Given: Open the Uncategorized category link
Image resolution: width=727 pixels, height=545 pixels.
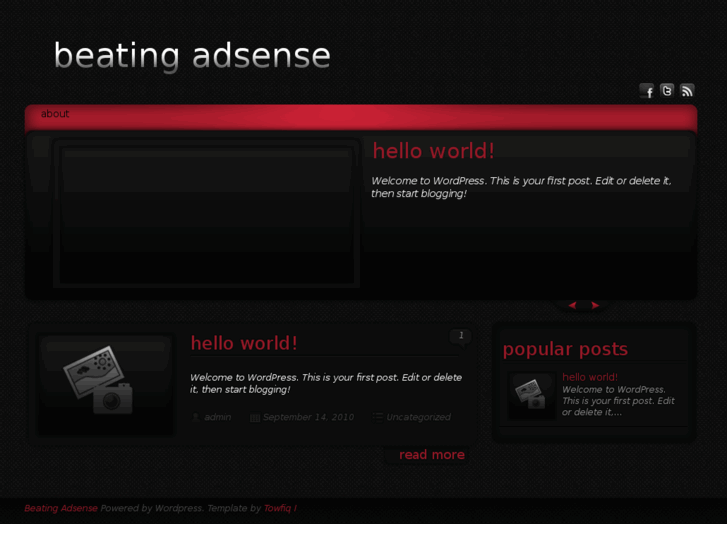Looking at the screenshot, I should pos(418,417).
